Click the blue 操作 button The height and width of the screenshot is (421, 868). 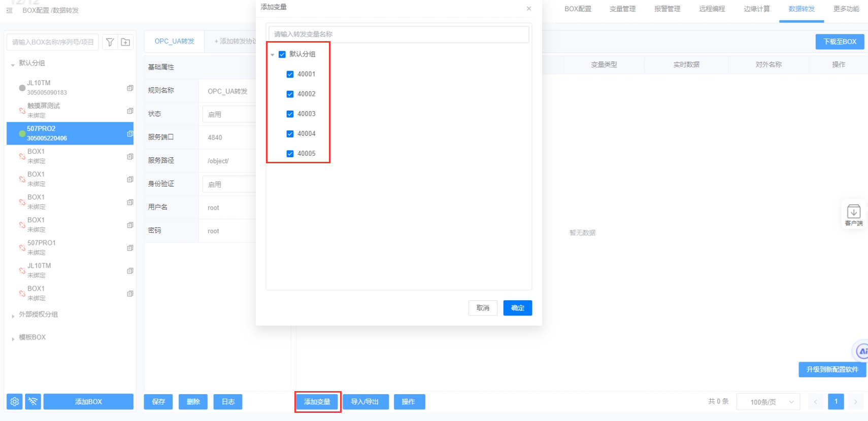409,402
